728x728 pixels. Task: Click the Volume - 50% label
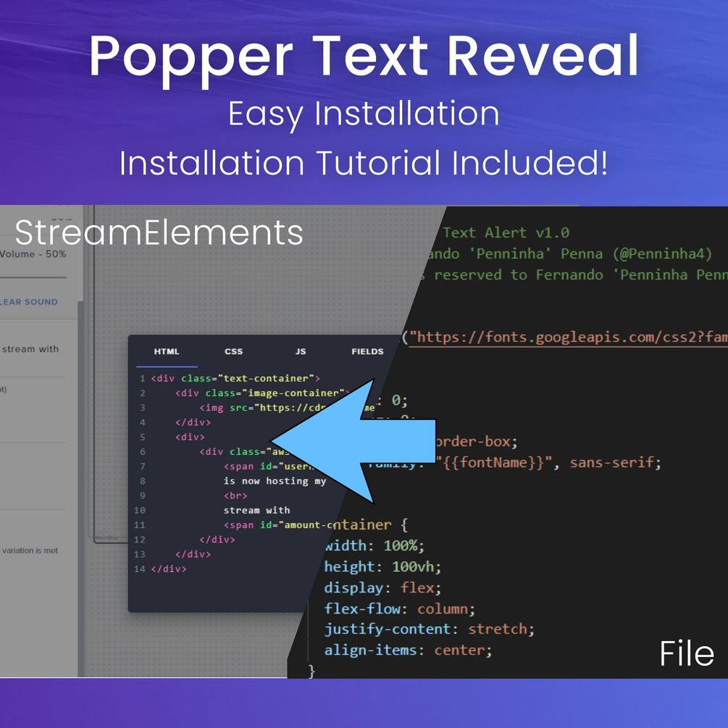click(x=33, y=254)
